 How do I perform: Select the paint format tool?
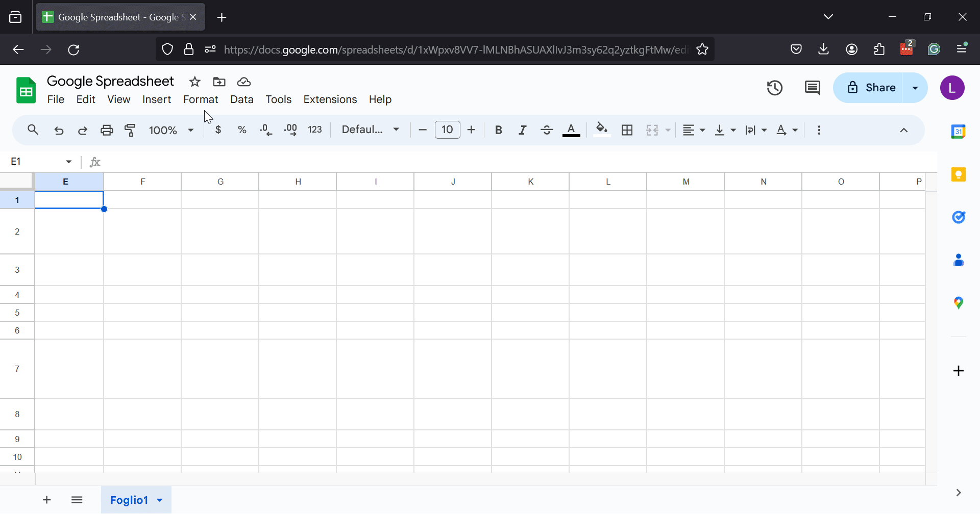coord(130,130)
